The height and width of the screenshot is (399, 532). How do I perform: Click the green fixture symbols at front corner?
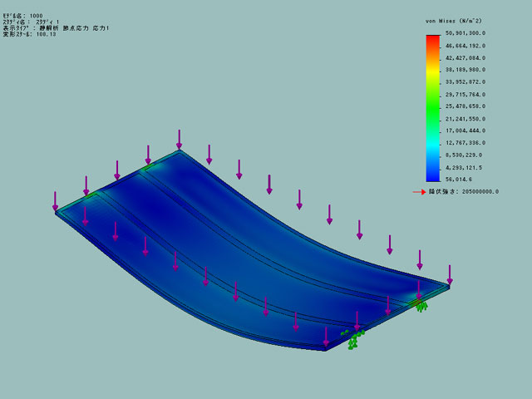pyautogui.click(x=354, y=338)
